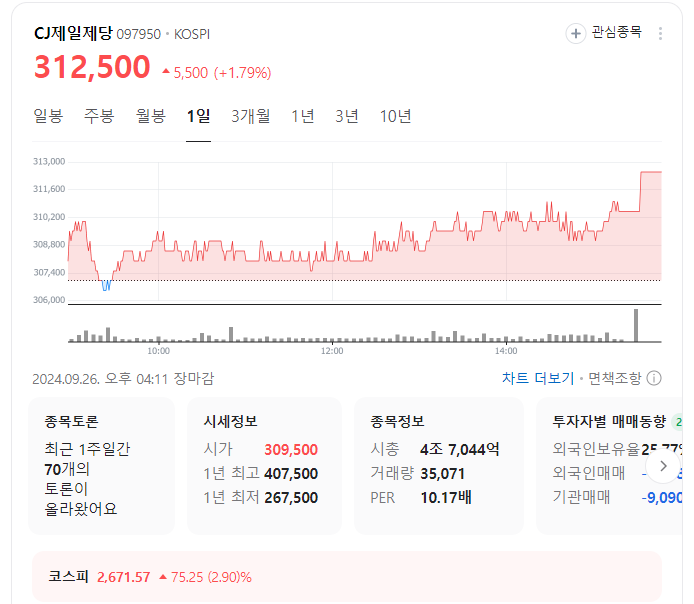Screen dimensions: 694x604
Task: Switch to the 월봉 chart tab
Action: pos(151,116)
